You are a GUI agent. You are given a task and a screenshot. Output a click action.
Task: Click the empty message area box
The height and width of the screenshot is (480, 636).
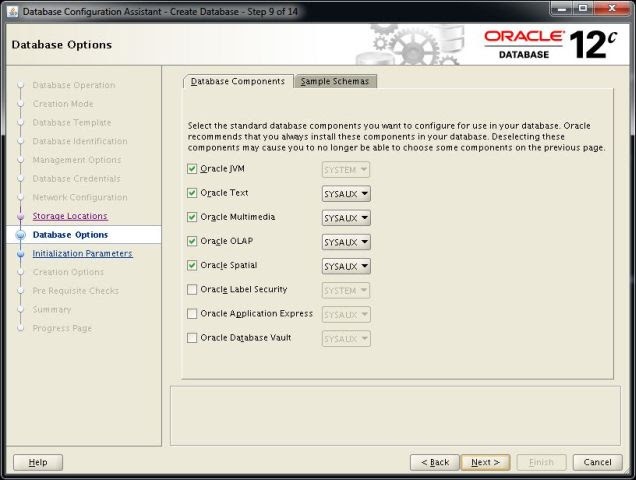[x=395, y=416]
